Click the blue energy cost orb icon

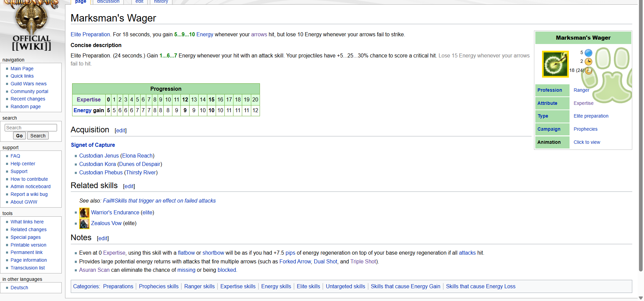point(588,53)
